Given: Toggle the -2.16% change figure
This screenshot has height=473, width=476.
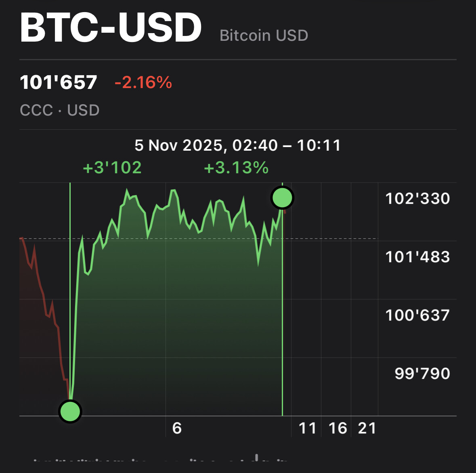Looking at the screenshot, I should [x=143, y=83].
